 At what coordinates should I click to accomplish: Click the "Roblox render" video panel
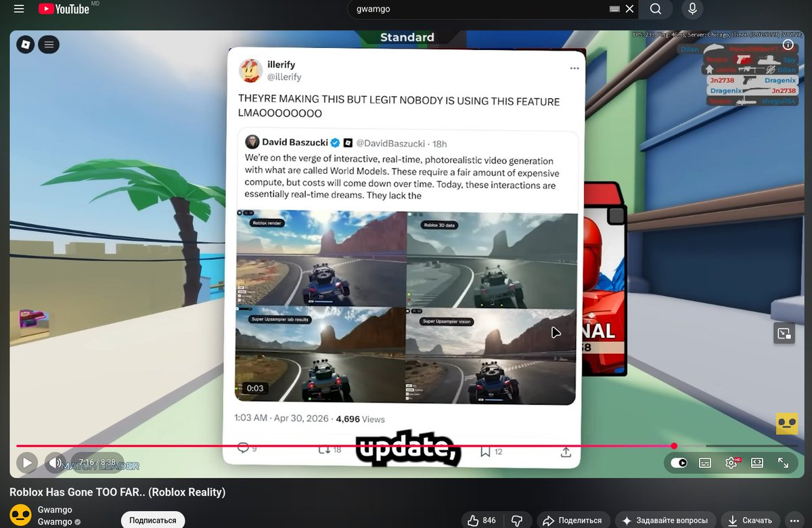click(x=321, y=257)
